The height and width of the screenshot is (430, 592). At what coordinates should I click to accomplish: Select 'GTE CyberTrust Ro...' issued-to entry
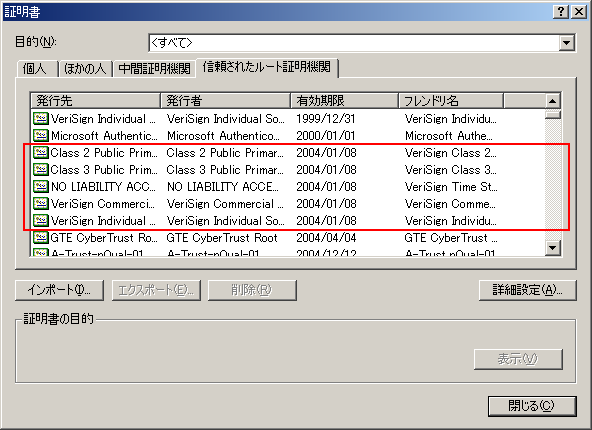click(104, 237)
